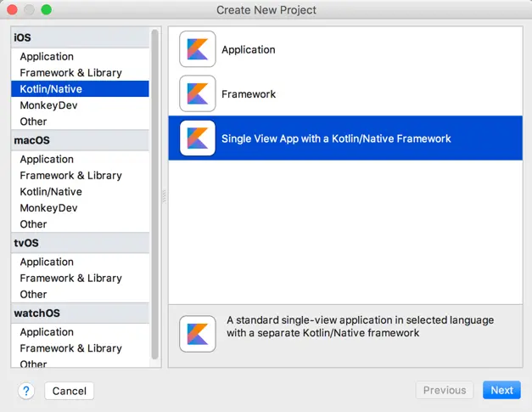Select Framework & Library under macOS

tap(80, 176)
